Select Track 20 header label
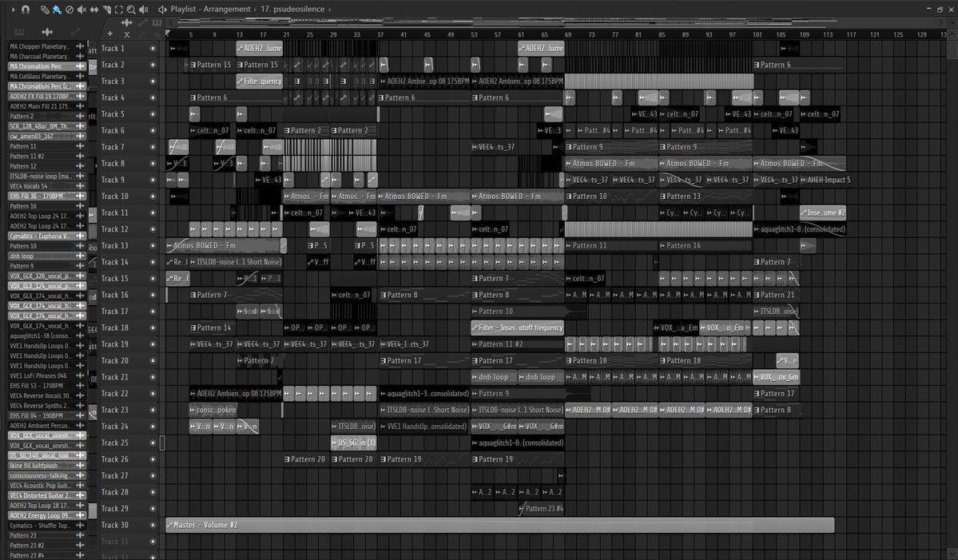This screenshot has height=560, width=958. 115,361
